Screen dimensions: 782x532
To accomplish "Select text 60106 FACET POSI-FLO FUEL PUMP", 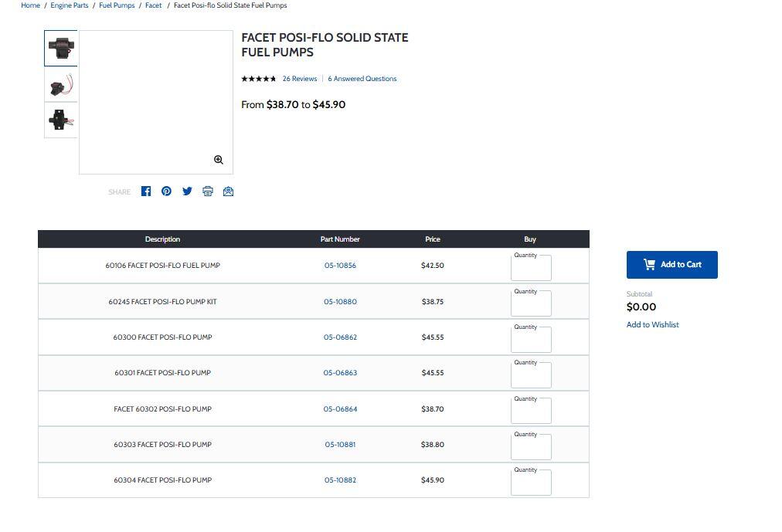I will tap(162, 266).
